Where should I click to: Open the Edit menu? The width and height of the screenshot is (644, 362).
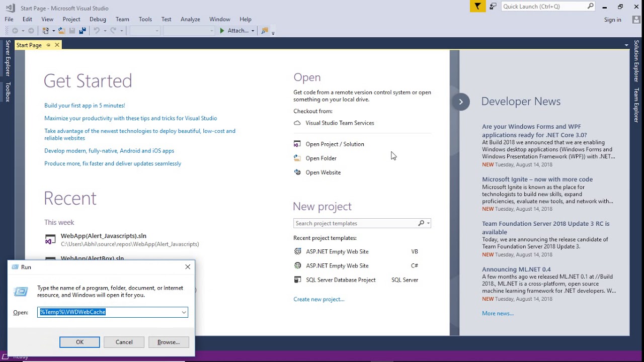27,19
